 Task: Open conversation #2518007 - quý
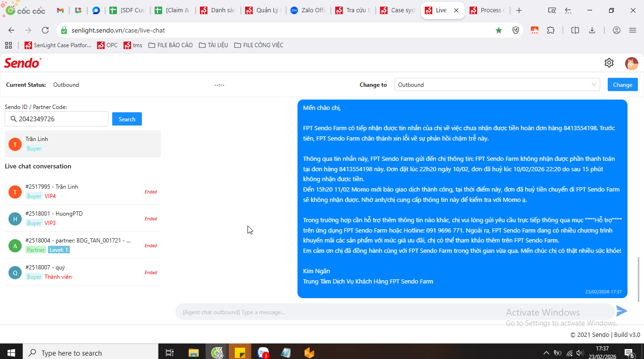point(83,272)
